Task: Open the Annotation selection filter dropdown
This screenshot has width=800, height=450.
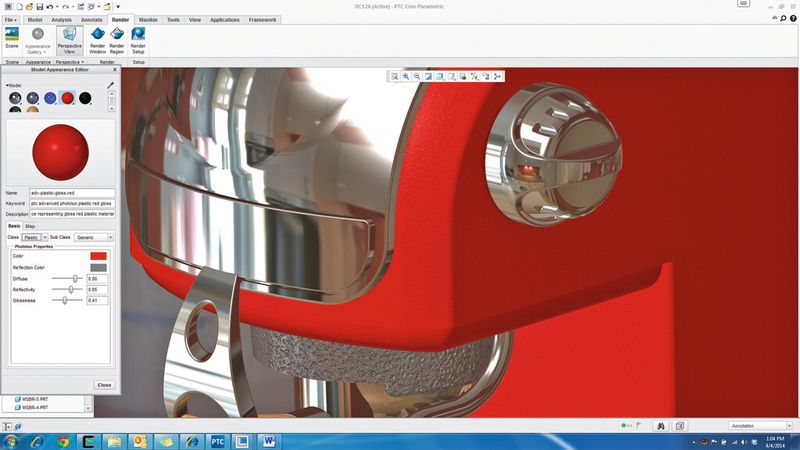Action: point(760,426)
